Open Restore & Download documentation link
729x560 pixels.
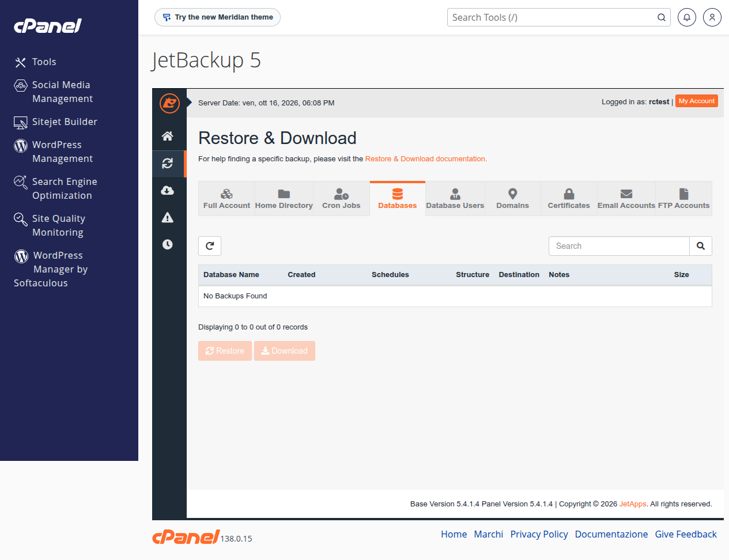pos(426,159)
